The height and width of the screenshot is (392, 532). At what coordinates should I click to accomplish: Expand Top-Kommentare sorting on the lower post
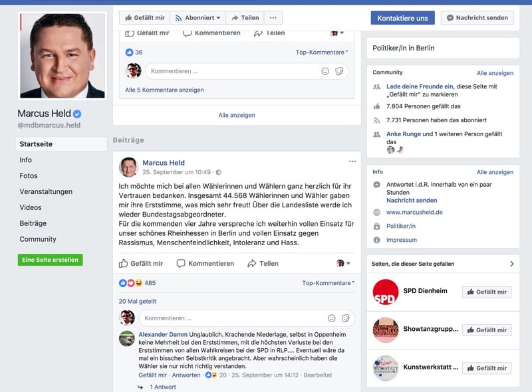coord(327,283)
